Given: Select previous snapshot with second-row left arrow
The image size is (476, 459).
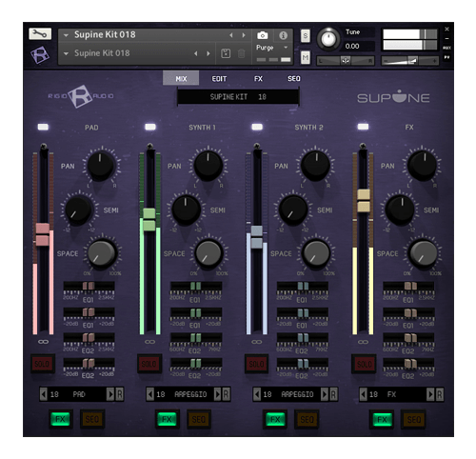Looking at the screenshot, I should [196, 53].
